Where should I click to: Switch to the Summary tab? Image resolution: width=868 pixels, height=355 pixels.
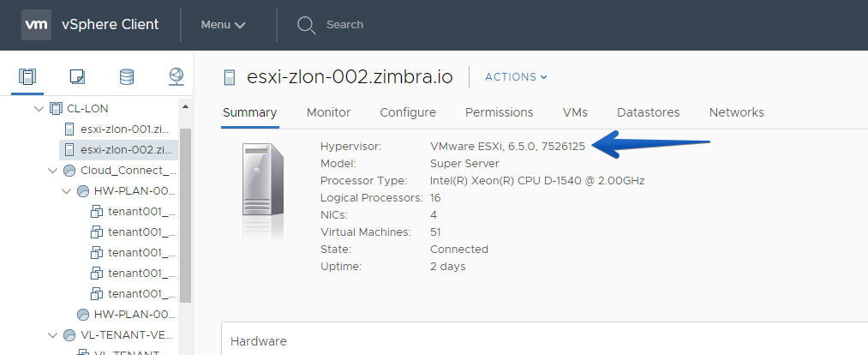[249, 112]
